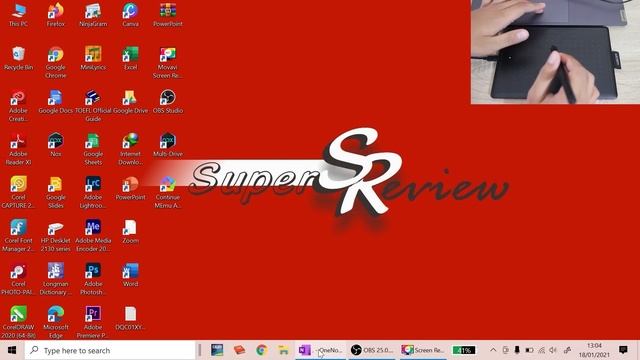The height and width of the screenshot is (360, 640).
Task: Select the CorelDRAW 2020 desktop shortcut
Action: coord(18,322)
